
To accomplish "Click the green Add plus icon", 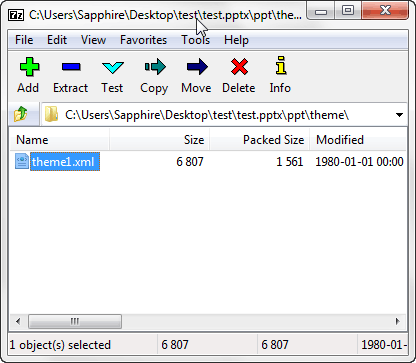I will tap(29, 67).
